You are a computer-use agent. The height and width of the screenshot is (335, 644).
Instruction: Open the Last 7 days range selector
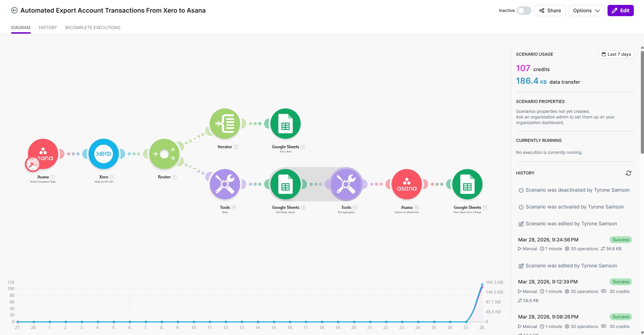(616, 54)
